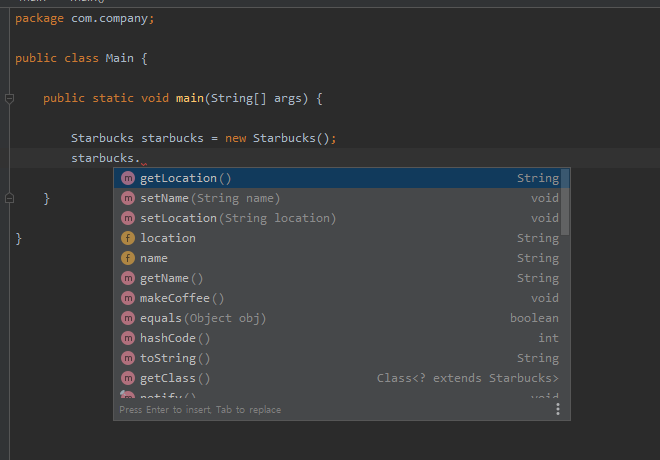Collapse the main method fold marker
The height and width of the screenshot is (460, 660).
[x=9, y=99]
